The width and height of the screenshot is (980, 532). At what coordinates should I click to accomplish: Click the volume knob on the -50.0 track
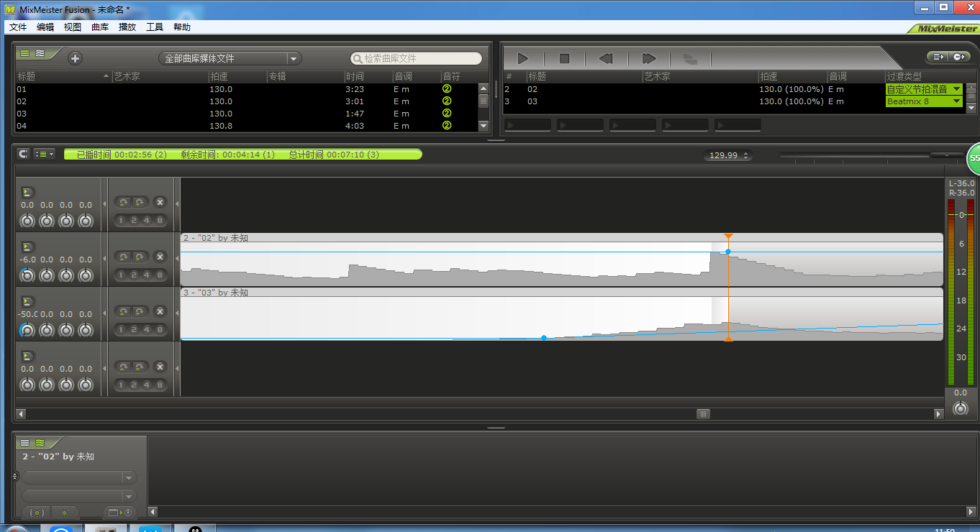tap(27, 330)
